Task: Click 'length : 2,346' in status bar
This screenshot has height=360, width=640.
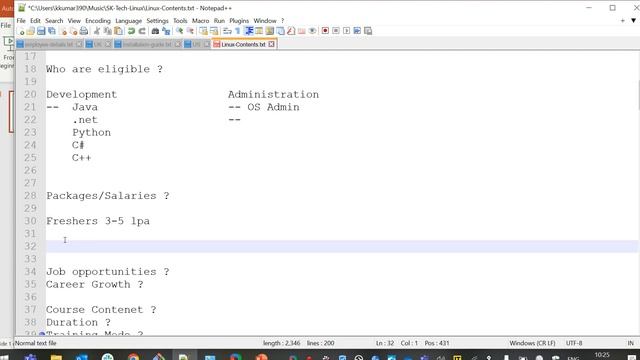Action: coord(282,343)
